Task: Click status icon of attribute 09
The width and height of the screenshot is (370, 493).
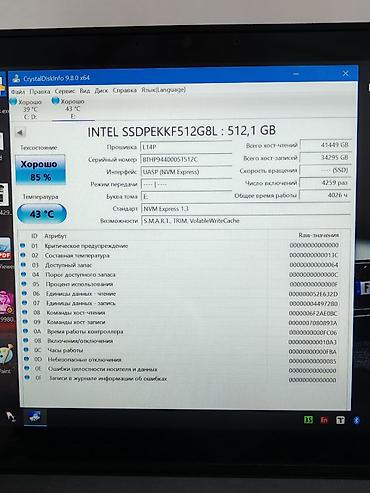Action: coord(25,322)
